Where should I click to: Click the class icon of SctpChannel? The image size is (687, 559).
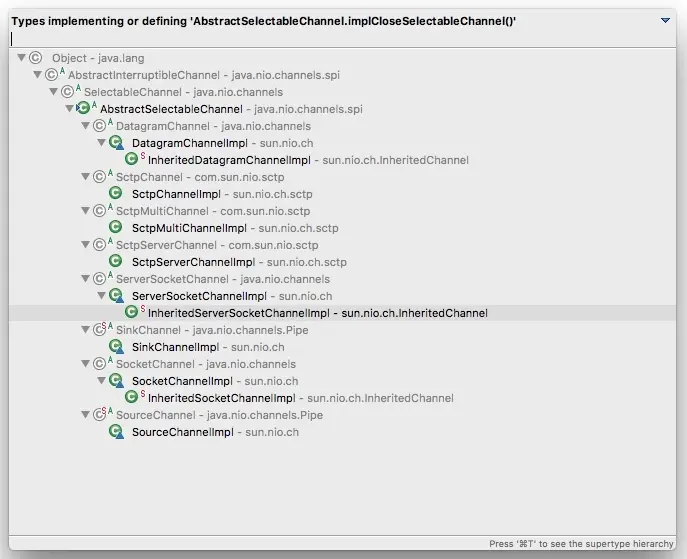click(x=100, y=177)
